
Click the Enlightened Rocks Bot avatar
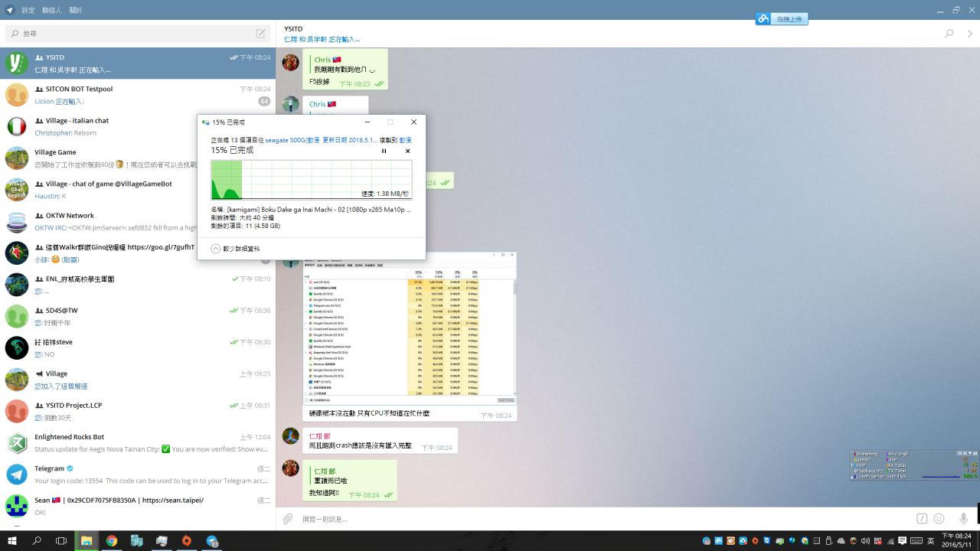(x=17, y=442)
